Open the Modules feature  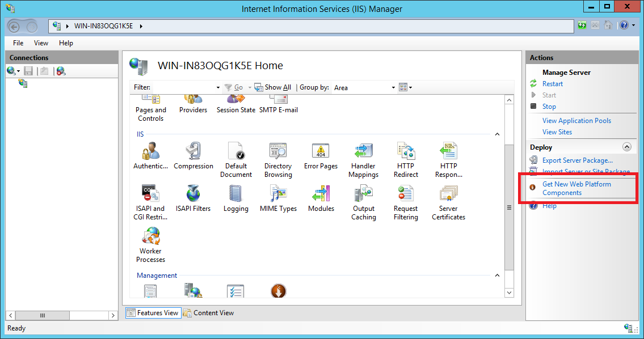(x=321, y=198)
